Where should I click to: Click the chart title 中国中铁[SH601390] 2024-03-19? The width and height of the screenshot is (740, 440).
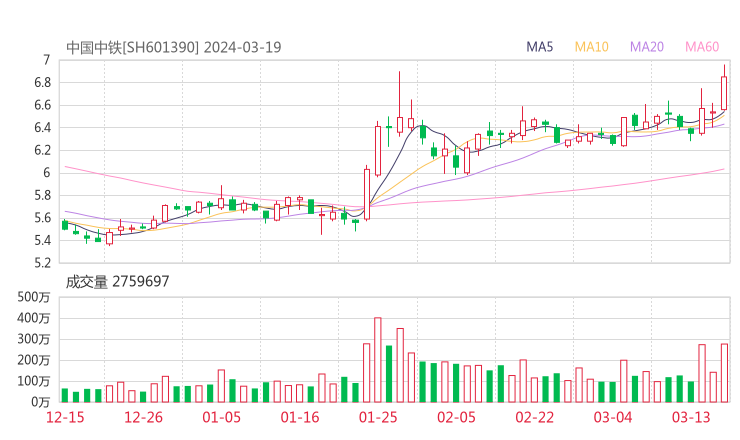174,48
